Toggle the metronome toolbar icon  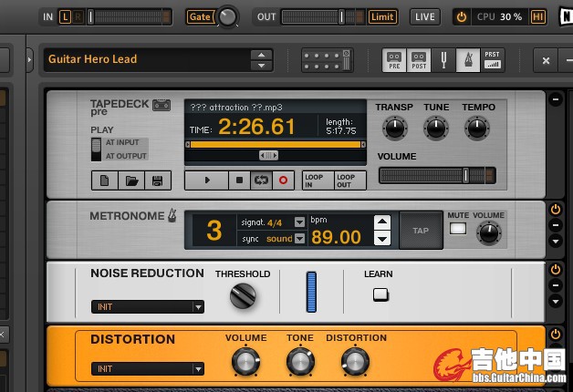click(x=468, y=60)
